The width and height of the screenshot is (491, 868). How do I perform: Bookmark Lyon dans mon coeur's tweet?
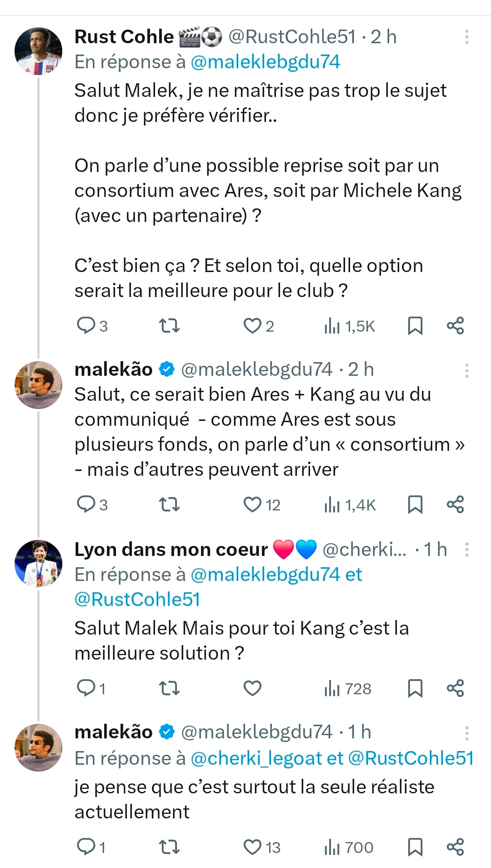pos(415,688)
